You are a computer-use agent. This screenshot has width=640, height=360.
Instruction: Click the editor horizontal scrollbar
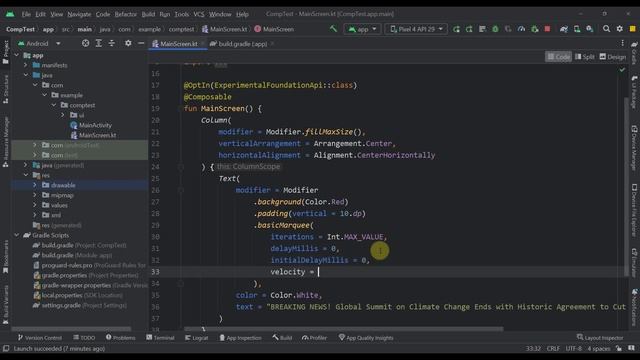(x=344, y=329)
